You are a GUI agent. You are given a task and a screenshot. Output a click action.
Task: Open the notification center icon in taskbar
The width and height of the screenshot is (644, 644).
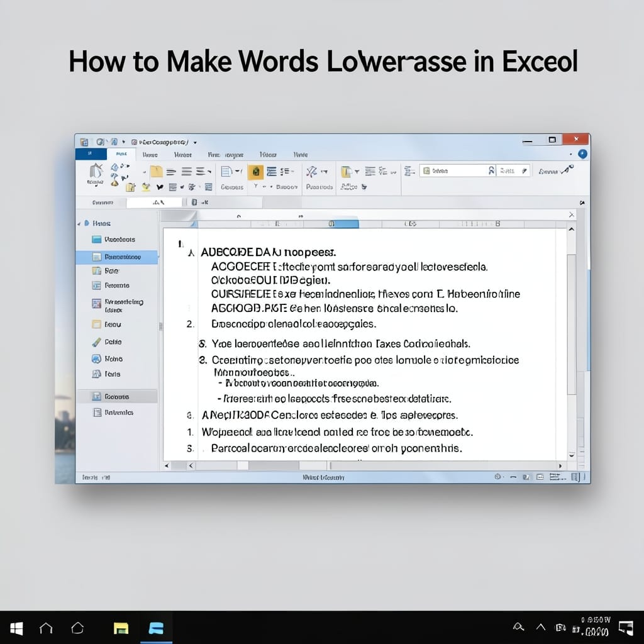click(x=626, y=628)
